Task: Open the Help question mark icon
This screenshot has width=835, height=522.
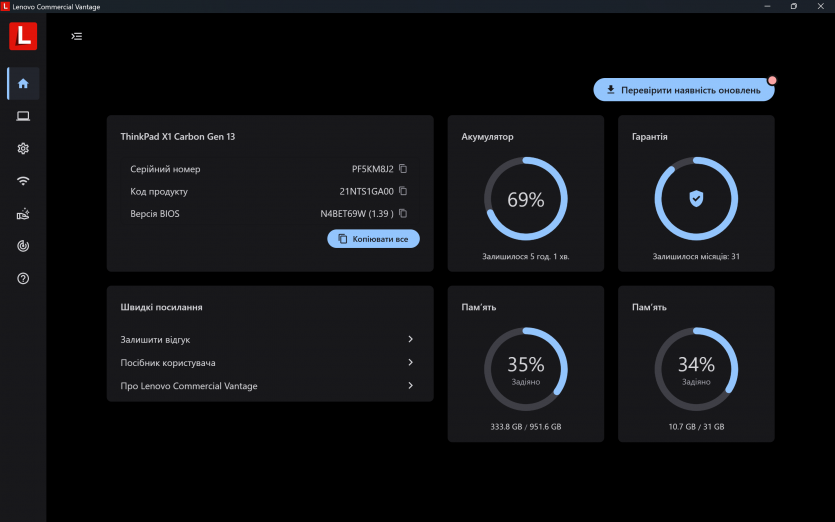Action: (x=23, y=278)
